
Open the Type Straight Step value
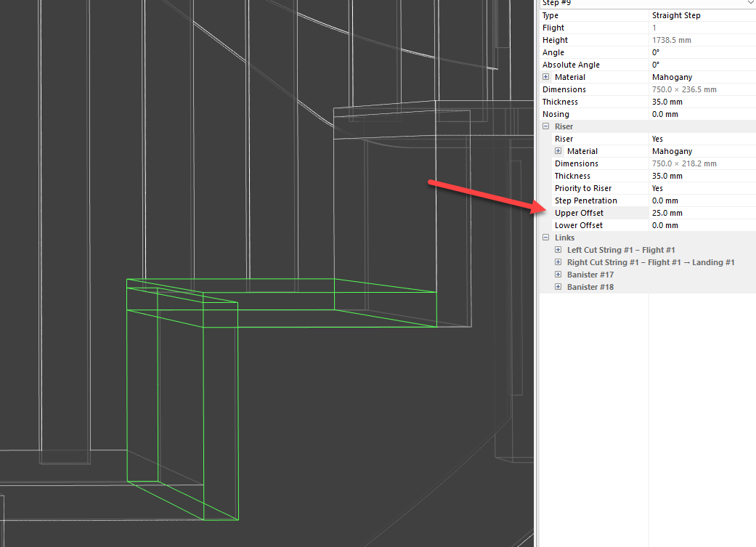pos(701,15)
